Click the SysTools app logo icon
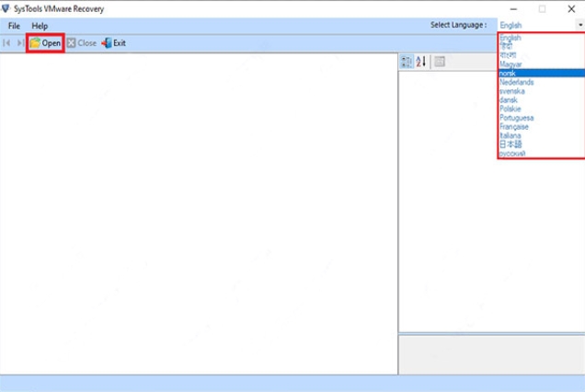Image resolution: width=585 pixels, height=392 pixels. pos(6,8)
